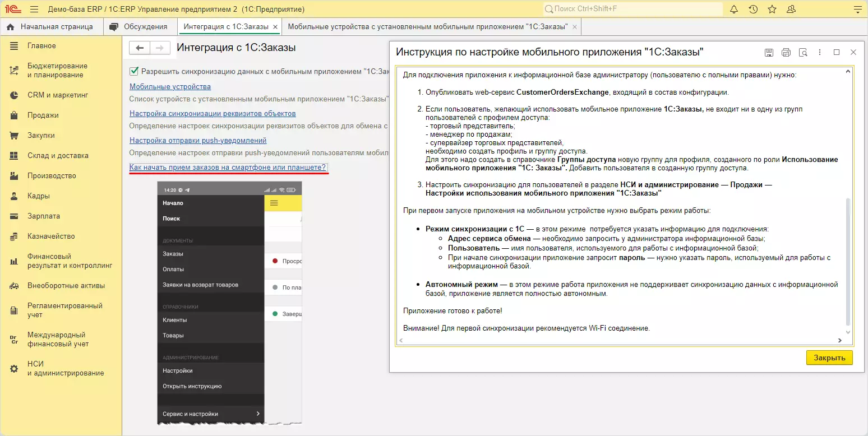Open the Главное section in the sidebar
Viewport: 868px width, 436px height.
[41, 46]
